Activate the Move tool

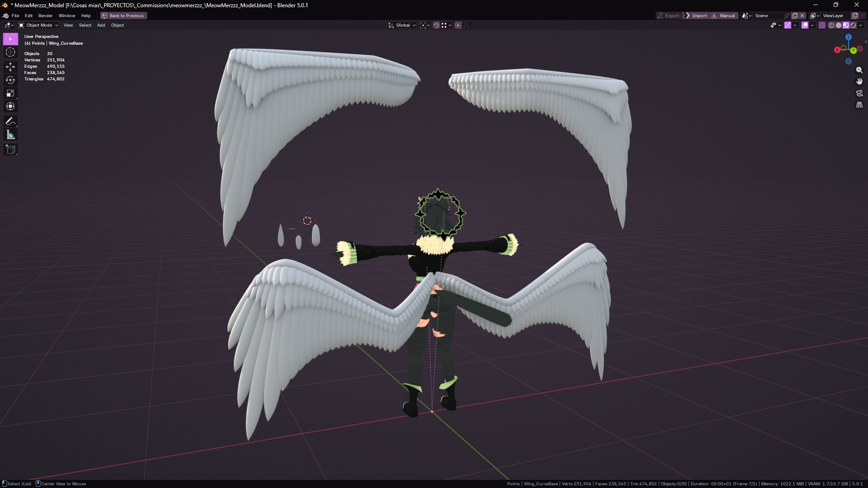click(10, 67)
